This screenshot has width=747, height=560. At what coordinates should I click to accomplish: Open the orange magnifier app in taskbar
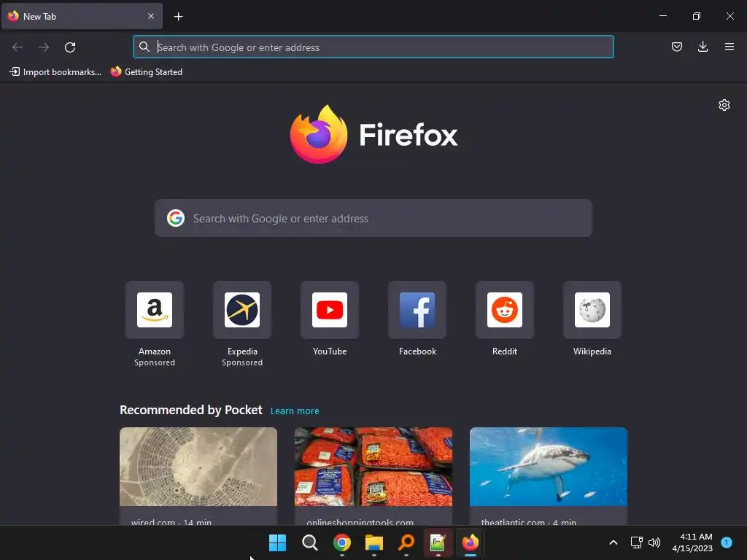point(406,542)
